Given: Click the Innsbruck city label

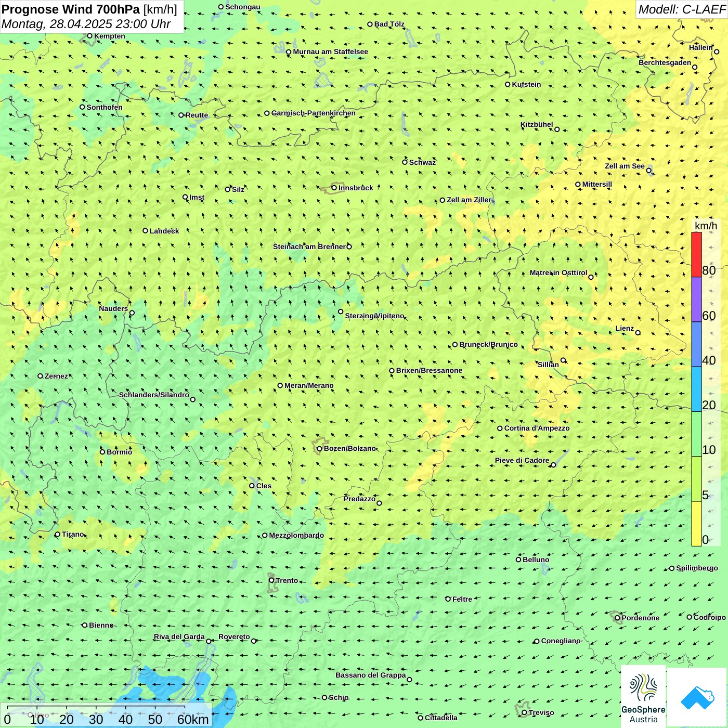Looking at the screenshot, I should [356, 188].
